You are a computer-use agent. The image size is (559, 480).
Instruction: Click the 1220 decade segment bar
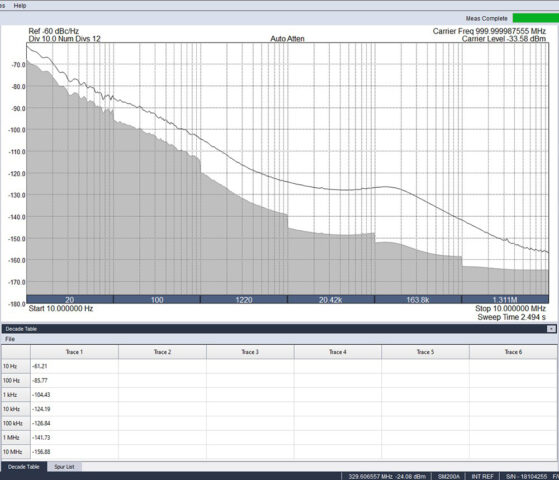[244, 300]
